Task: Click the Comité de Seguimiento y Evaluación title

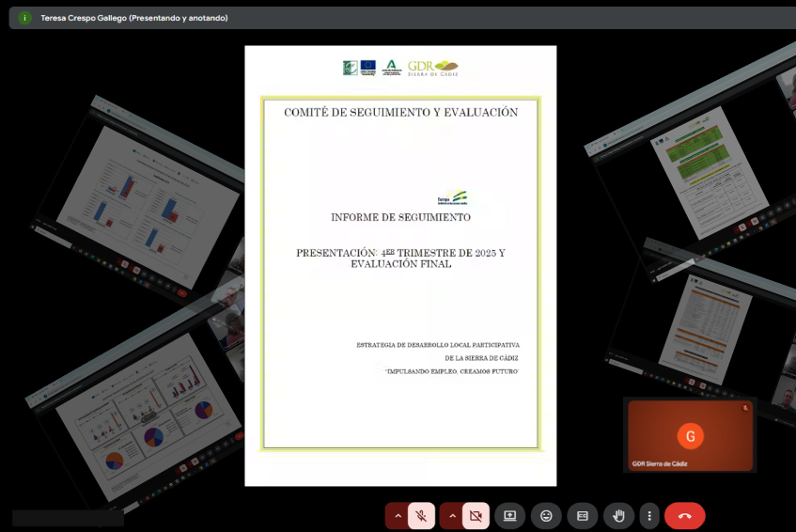Action: pos(400,112)
